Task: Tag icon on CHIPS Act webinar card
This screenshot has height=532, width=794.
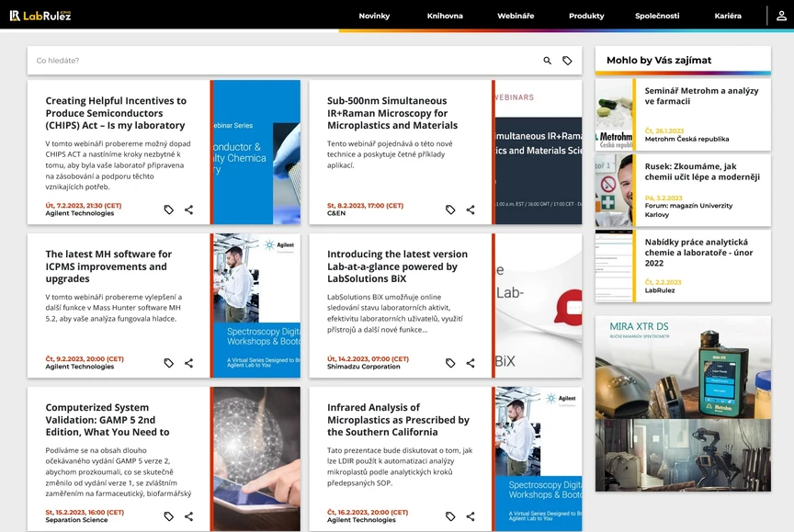Action: pos(168,209)
